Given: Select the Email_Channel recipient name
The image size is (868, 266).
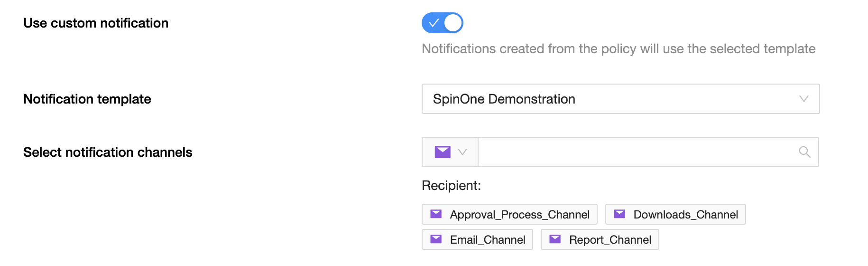Looking at the screenshot, I should [487, 240].
